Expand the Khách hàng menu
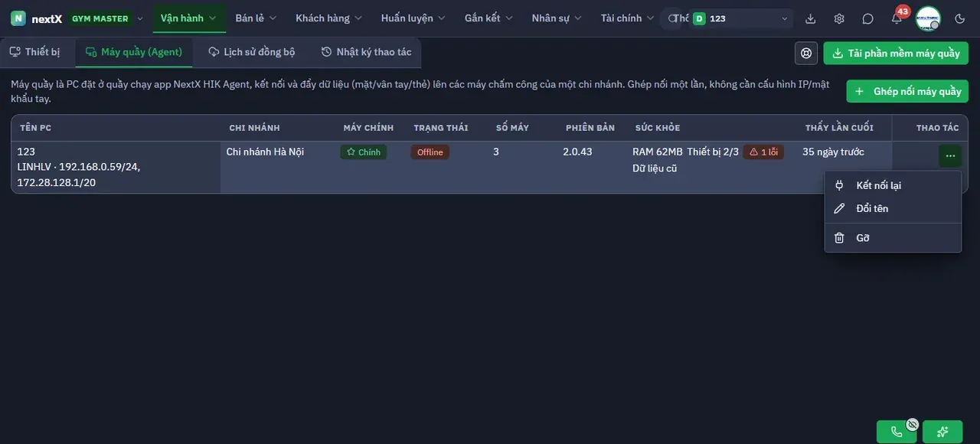The width and height of the screenshot is (980, 444). tap(328, 18)
